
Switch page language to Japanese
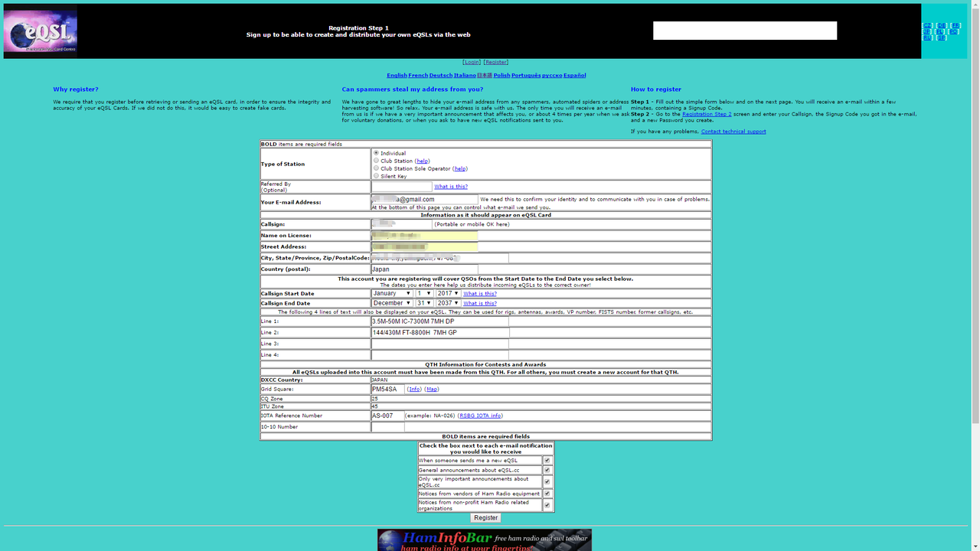[485, 75]
